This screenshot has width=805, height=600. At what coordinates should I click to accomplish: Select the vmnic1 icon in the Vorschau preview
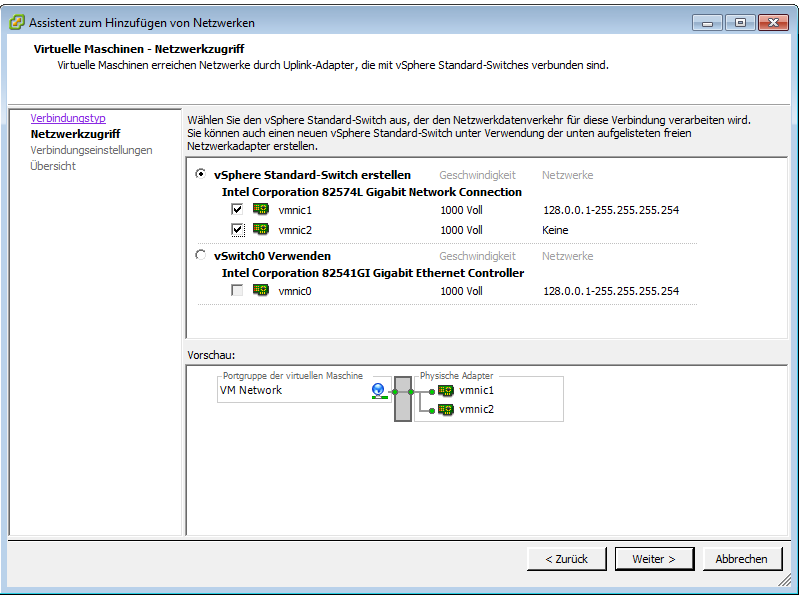pos(444,391)
